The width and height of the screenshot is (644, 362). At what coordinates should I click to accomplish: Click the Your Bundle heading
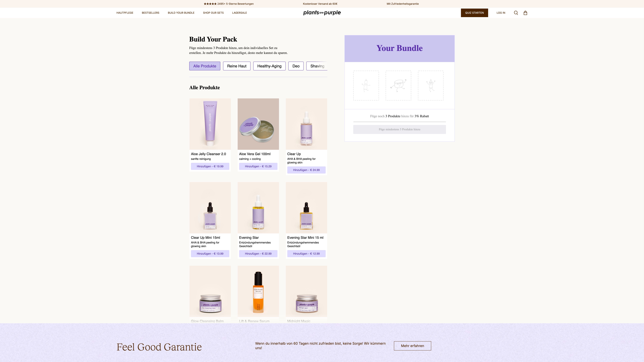pos(400,48)
